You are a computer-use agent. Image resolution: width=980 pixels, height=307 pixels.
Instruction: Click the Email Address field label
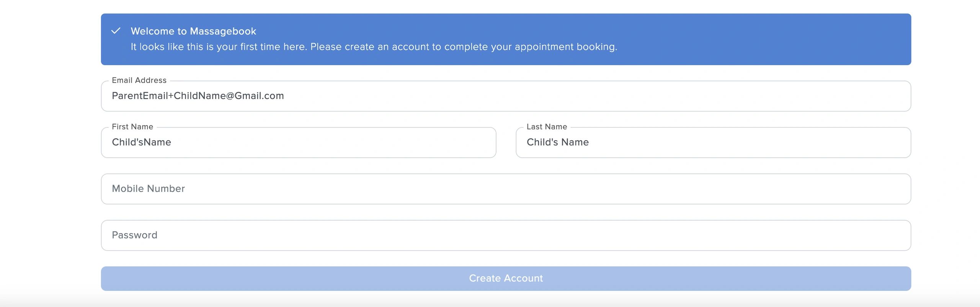(139, 80)
